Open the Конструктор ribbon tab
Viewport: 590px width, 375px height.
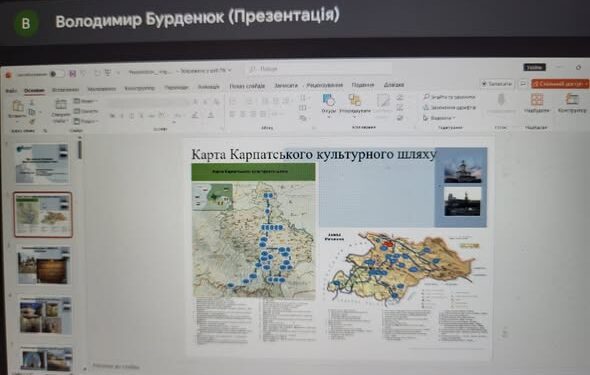point(140,88)
